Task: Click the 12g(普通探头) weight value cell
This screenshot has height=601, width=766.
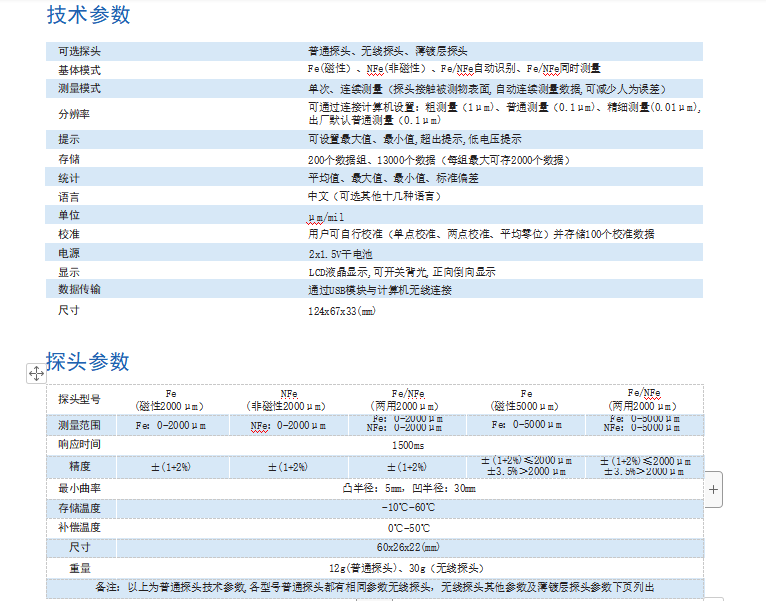Action: pyautogui.click(x=408, y=568)
